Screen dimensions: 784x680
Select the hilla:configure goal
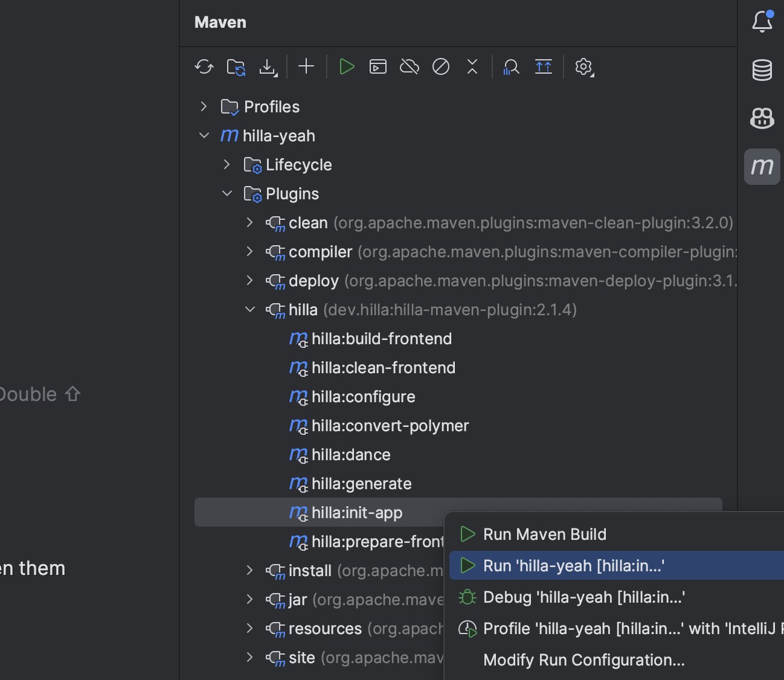point(364,397)
